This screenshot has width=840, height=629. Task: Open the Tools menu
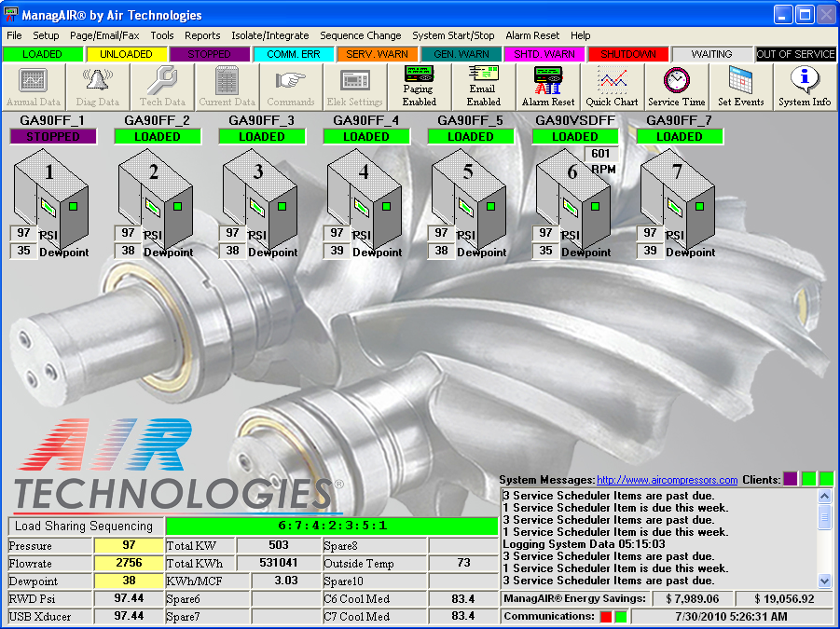click(x=162, y=35)
